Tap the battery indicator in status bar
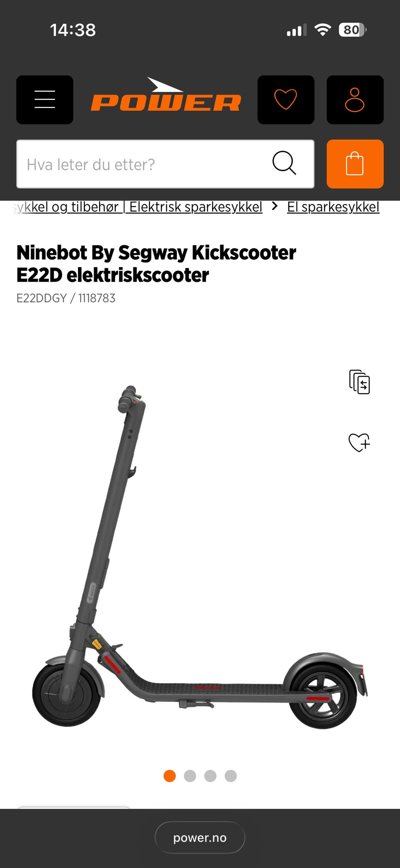 click(352, 30)
